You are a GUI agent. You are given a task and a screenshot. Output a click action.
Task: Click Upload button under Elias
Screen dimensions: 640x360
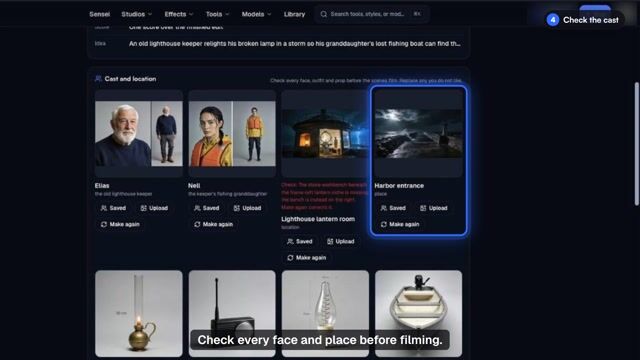click(154, 208)
